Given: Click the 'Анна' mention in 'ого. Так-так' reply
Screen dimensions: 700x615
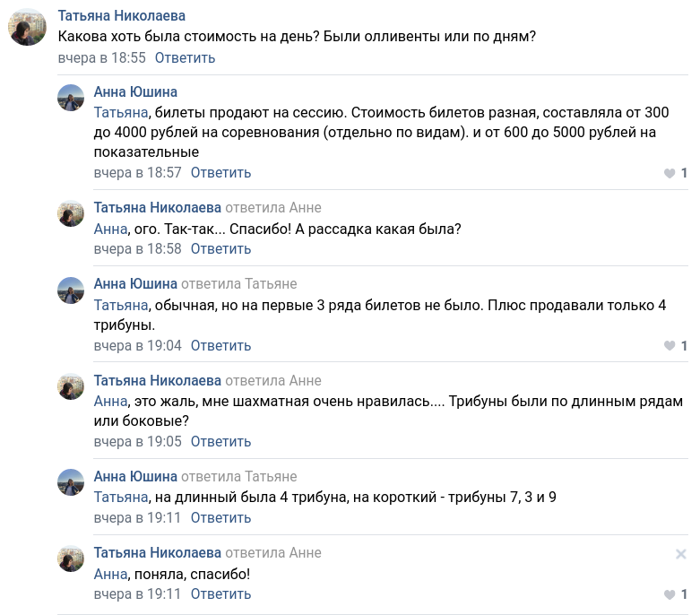Looking at the screenshot, I should click(x=110, y=229).
